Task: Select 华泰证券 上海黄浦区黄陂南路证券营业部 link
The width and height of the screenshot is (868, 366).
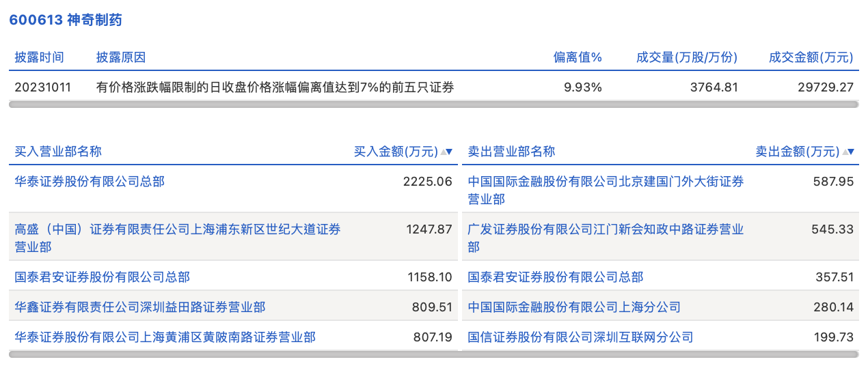Action: 165,337
